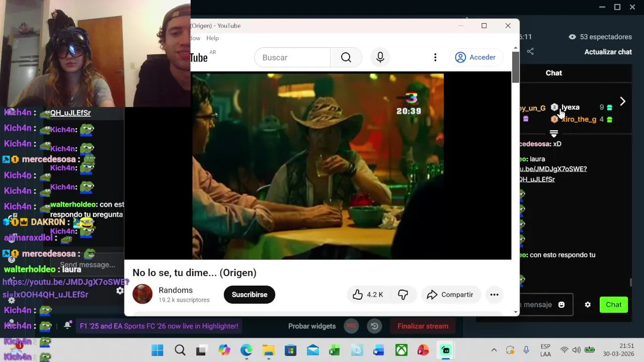644x362 pixels.
Task: Click username xiro_the_g in leaderboard
Action: point(579,119)
